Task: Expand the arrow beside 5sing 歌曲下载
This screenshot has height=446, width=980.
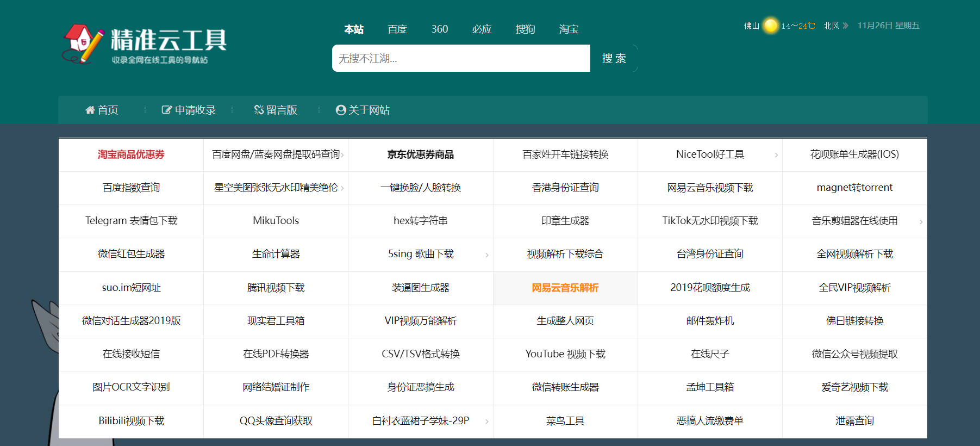Action: 486,255
